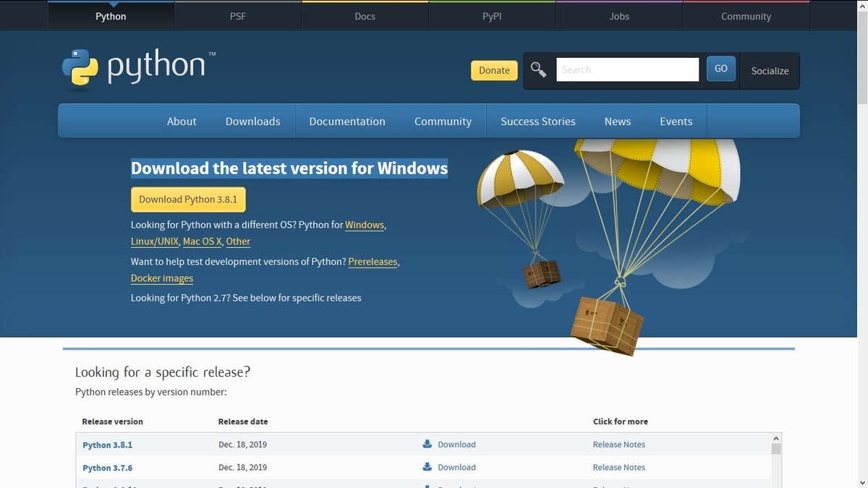Follow the Linux/UNIX link

[154, 241]
